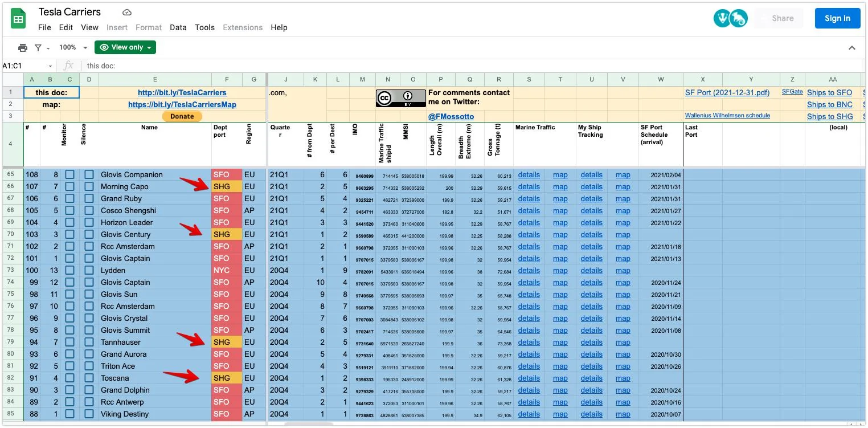This screenshot has width=868, height=428.
Task: Open My Ship Tracking map for Toscana
Action: tap(623, 378)
